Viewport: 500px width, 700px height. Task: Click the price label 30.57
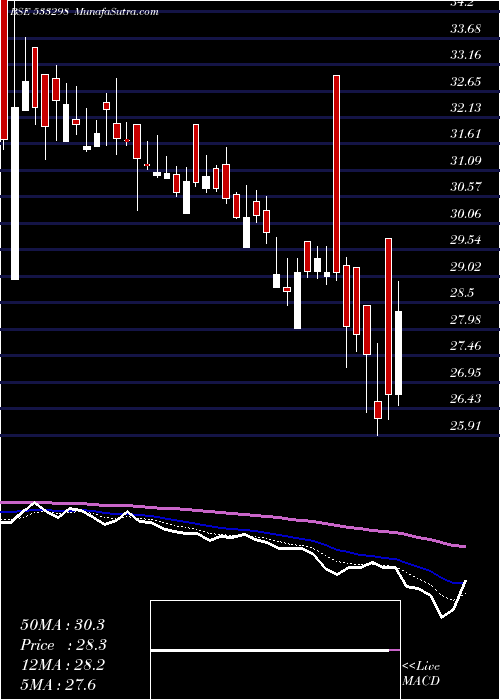click(x=465, y=187)
